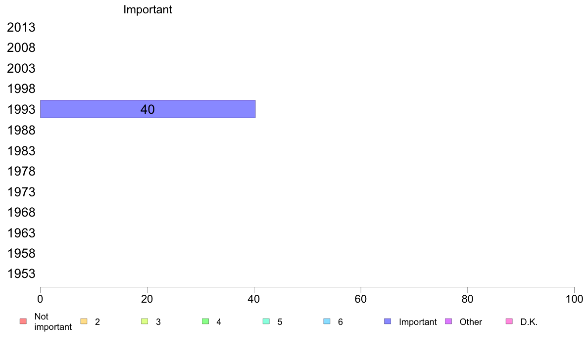
Task: Click the axis tick labeled 60
Action: point(361,299)
